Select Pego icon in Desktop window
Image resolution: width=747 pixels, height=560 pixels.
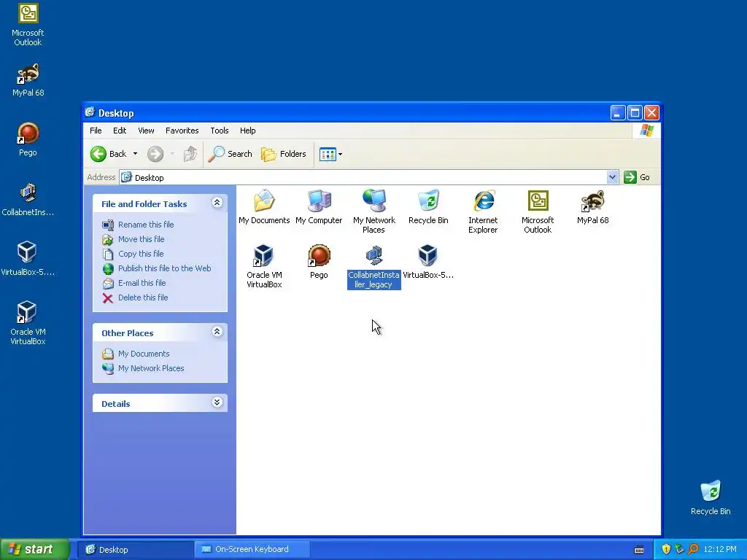click(319, 262)
